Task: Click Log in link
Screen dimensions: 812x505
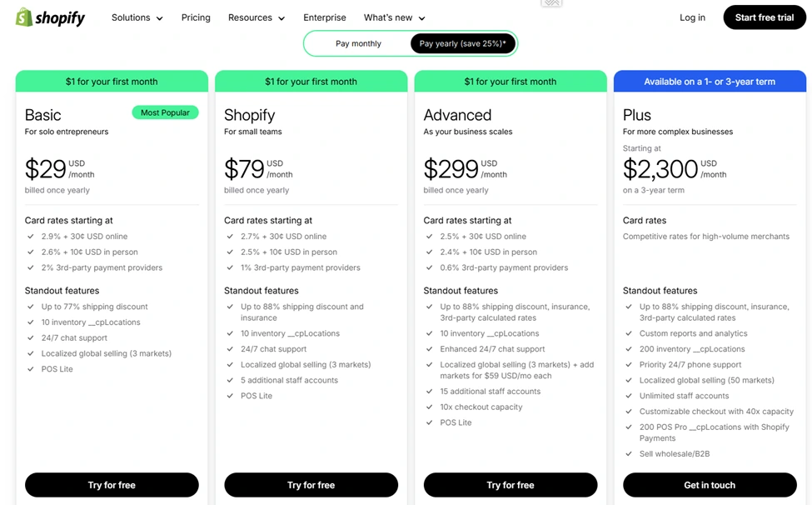Action: [x=692, y=17]
